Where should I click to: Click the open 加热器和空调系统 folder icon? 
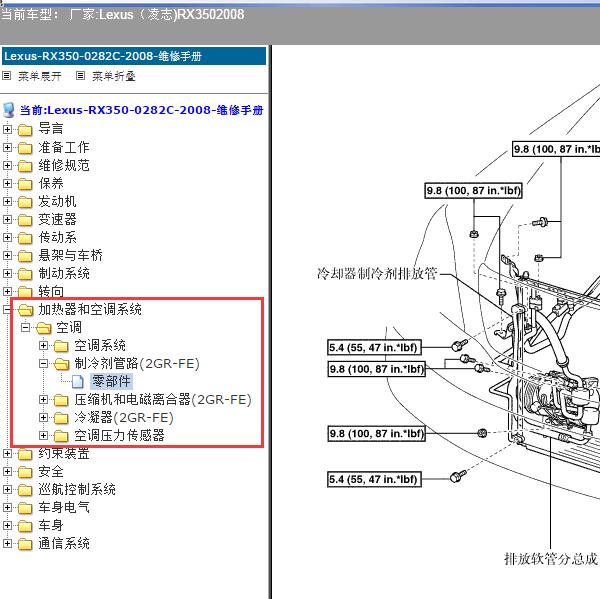click(x=25, y=310)
